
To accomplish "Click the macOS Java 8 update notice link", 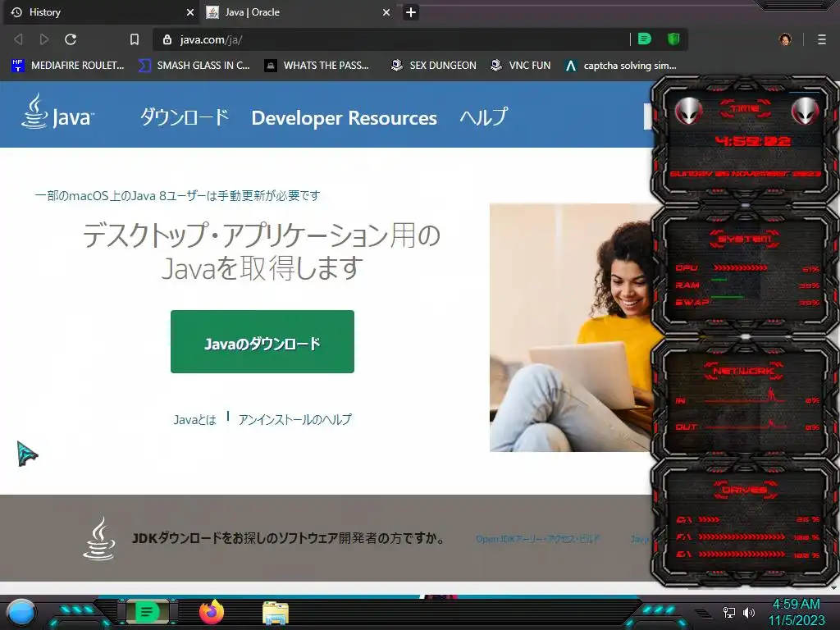I will pyautogui.click(x=177, y=195).
